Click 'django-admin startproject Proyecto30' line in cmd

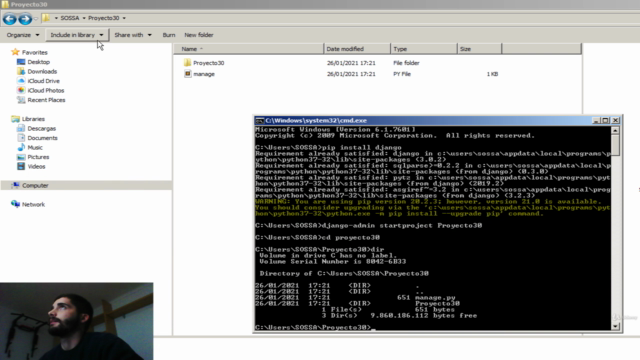[x=369, y=225]
